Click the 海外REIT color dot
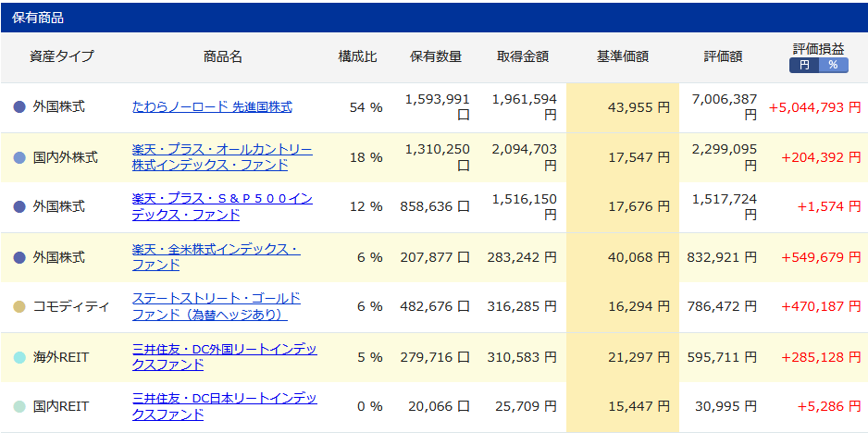Image resolution: width=868 pixels, height=433 pixels. (19, 358)
